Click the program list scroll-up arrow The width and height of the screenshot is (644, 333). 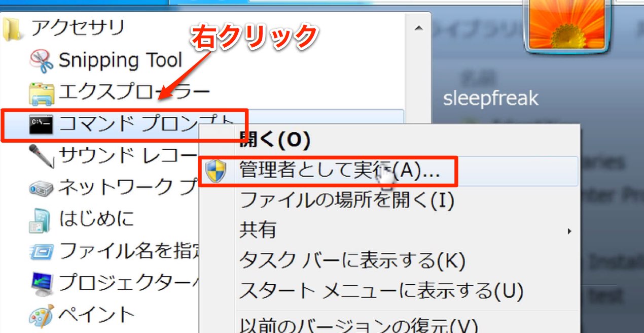pyautogui.click(x=419, y=28)
